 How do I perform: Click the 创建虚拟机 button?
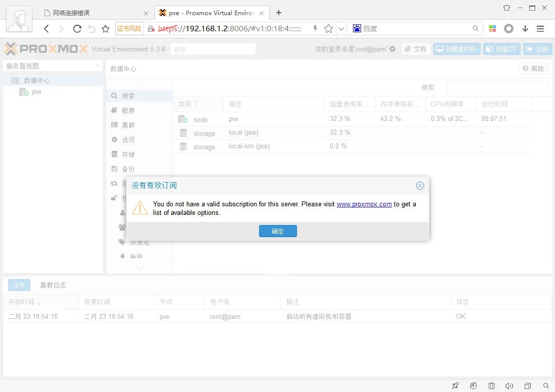click(457, 49)
